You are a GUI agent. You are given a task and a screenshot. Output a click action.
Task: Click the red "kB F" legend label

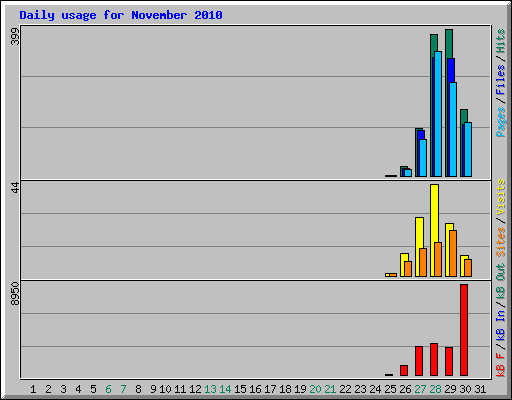tap(500, 365)
